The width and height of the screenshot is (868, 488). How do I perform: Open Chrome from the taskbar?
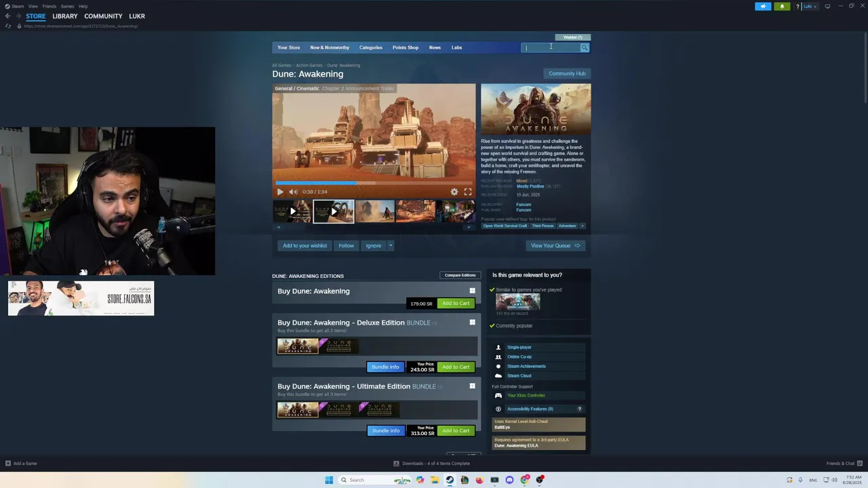point(524,480)
